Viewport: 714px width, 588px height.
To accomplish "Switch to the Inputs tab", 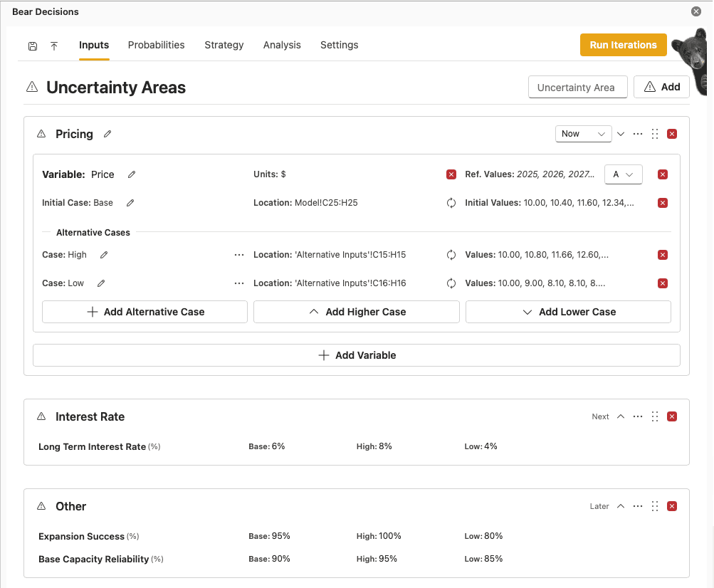I will tap(94, 45).
